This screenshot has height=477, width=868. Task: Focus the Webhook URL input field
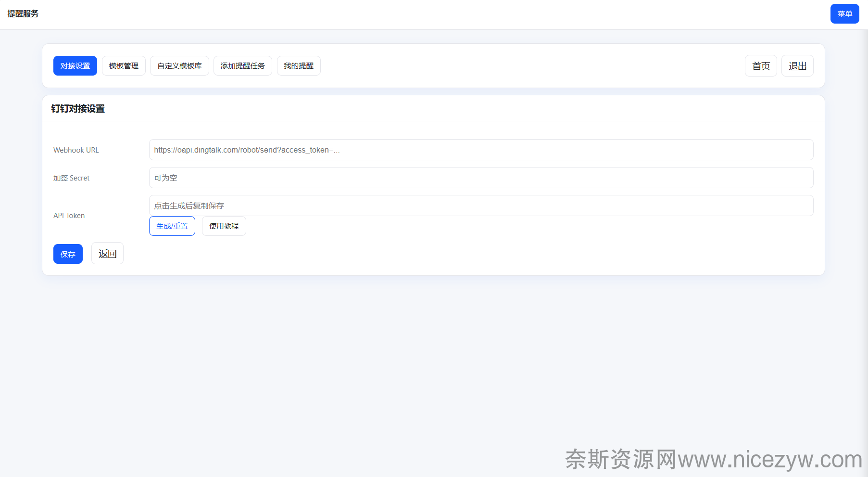[x=481, y=150]
